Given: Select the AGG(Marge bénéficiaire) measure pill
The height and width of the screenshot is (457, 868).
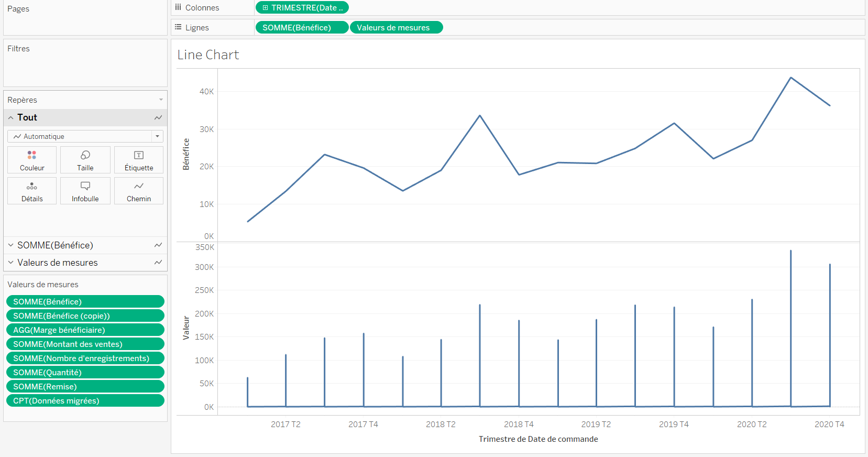Looking at the screenshot, I should pyautogui.click(x=85, y=330).
